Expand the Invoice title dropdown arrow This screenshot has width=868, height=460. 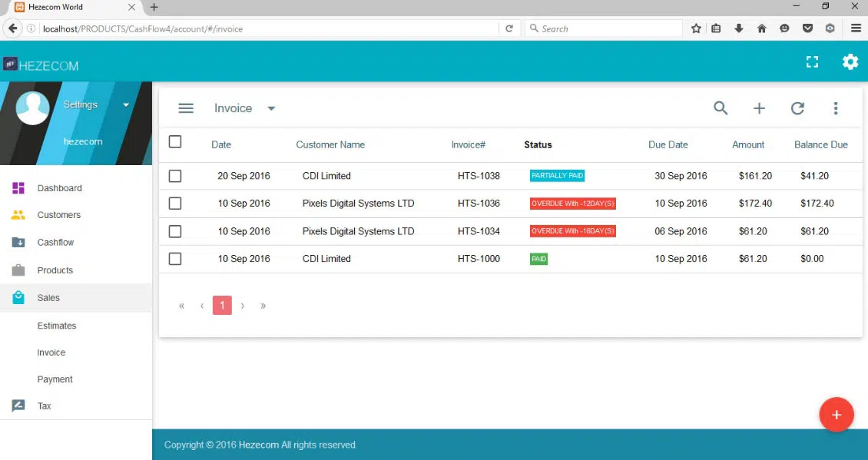(x=271, y=109)
